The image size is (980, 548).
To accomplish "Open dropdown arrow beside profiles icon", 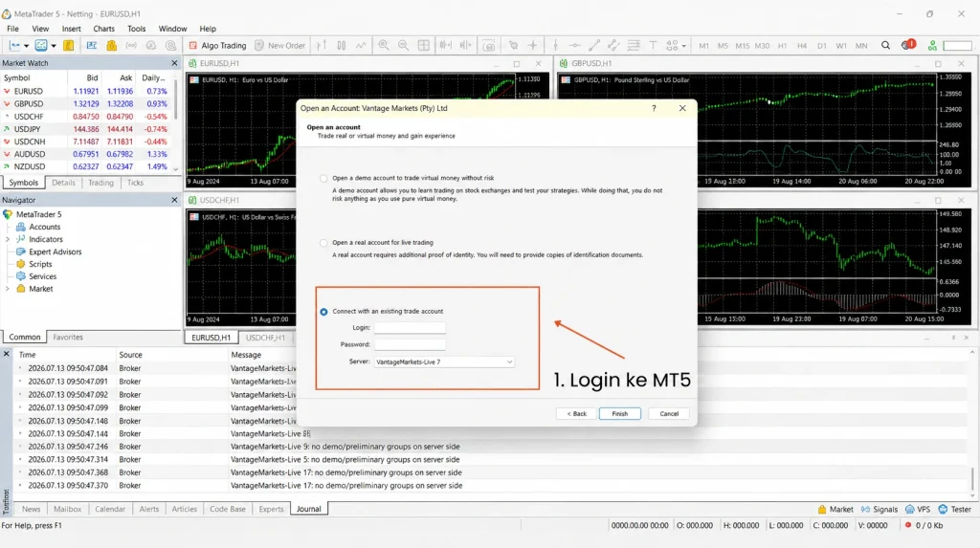I will point(54,46).
